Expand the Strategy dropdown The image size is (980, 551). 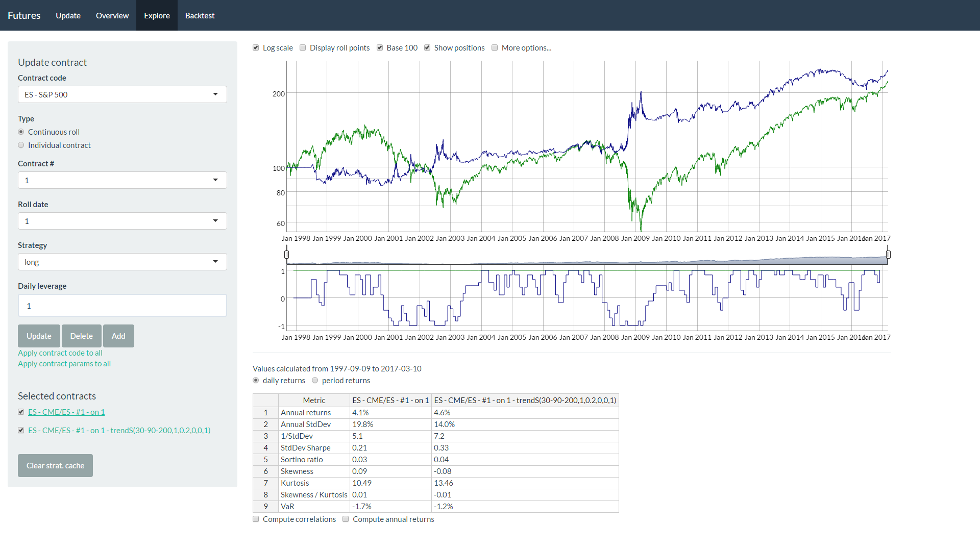tap(122, 262)
